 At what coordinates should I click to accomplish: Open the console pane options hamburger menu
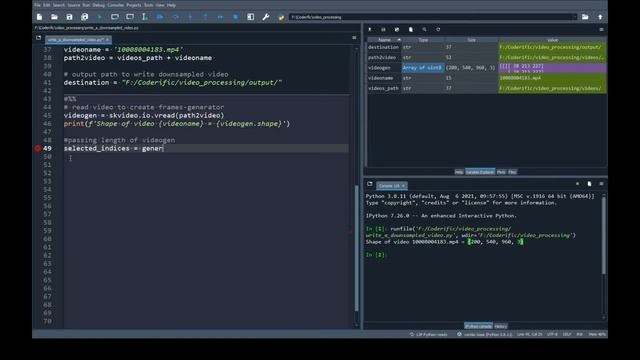pos(601,184)
